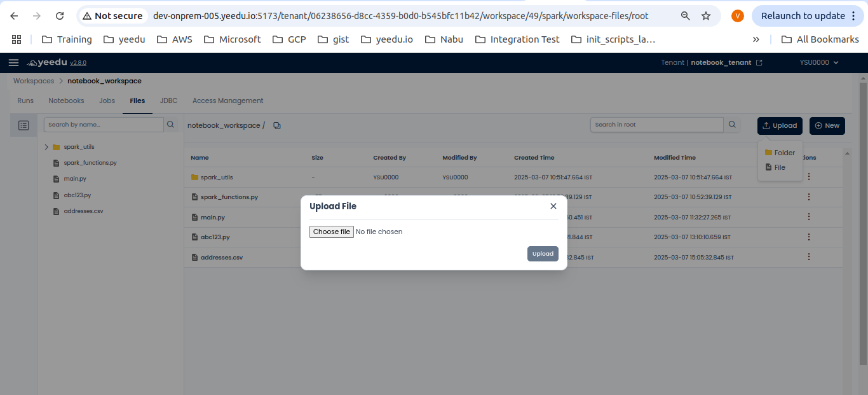Open the Access Management tab
Screen dimensions: 868x395
point(227,100)
